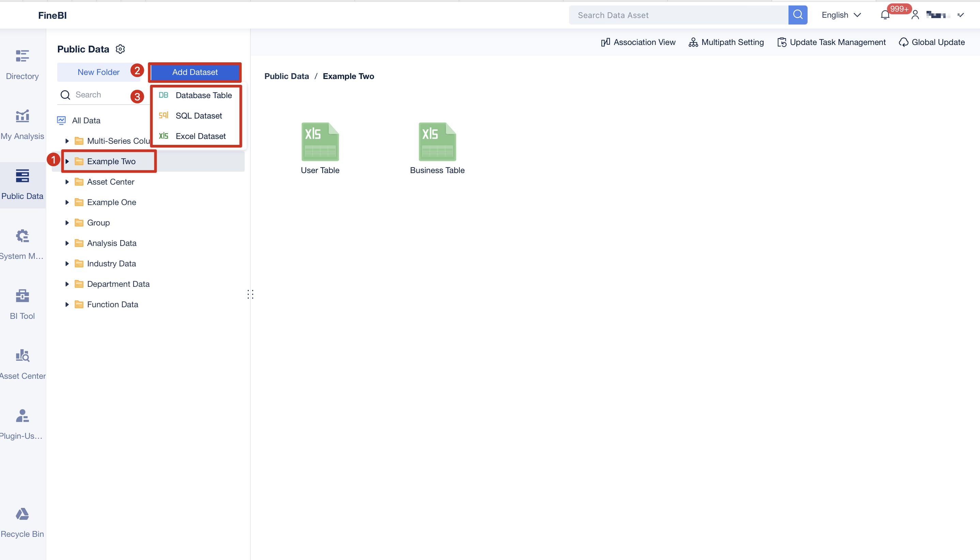Image resolution: width=980 pixels, height=560 pixels.
Task: Select Excel Dataset from the menu
Action: click(200, 136)
